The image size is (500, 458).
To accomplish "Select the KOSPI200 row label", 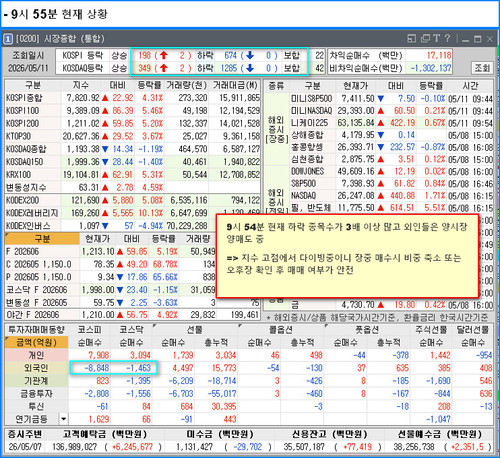I will point(23,123).
